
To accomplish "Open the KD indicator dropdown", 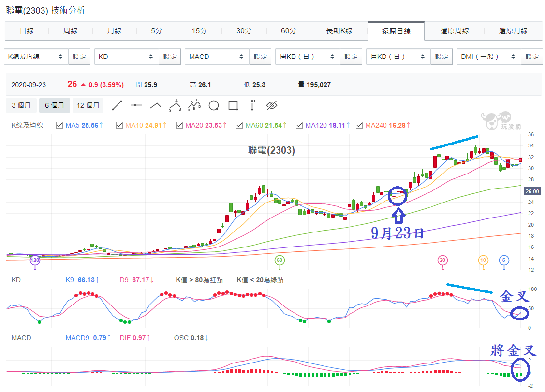I will click(127, 57).
